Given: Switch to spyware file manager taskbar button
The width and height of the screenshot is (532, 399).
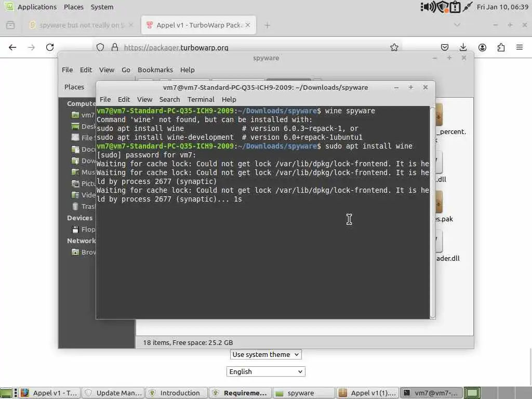Looking at the screenshot, I should tap(303, 393).
